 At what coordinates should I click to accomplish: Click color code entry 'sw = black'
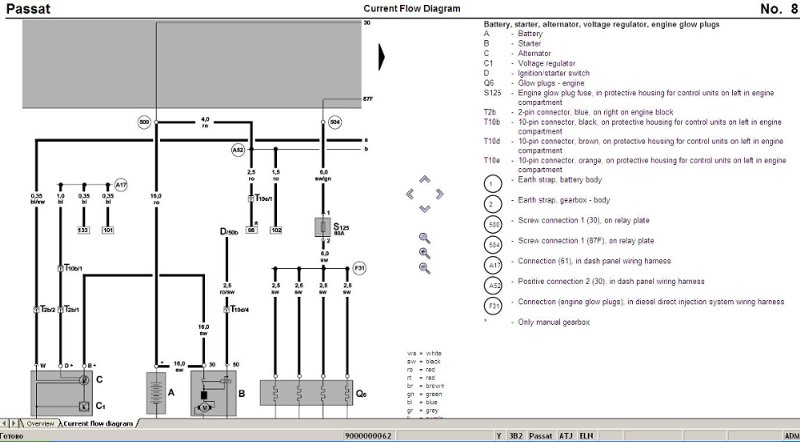[x=423, y=361]
